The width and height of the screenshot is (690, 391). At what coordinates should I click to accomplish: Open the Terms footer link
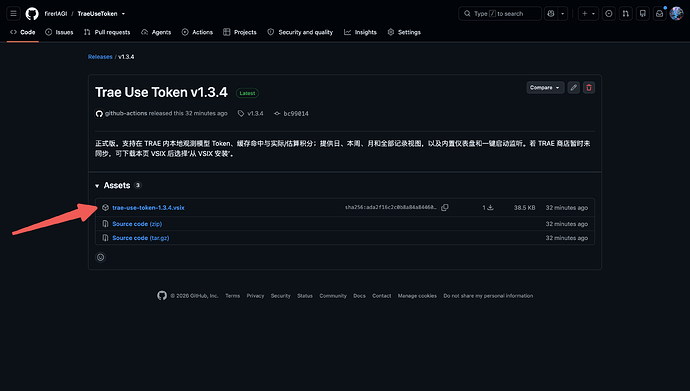click(x=233, y=296)
